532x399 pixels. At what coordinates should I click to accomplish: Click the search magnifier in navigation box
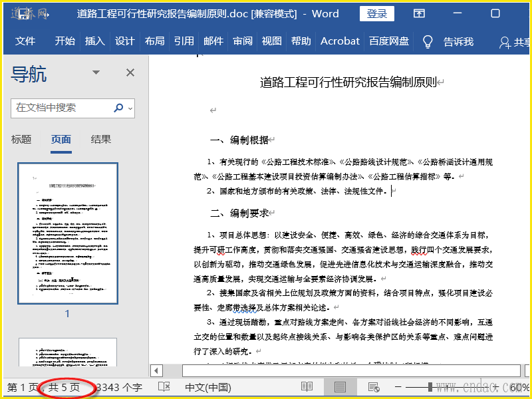118,108
